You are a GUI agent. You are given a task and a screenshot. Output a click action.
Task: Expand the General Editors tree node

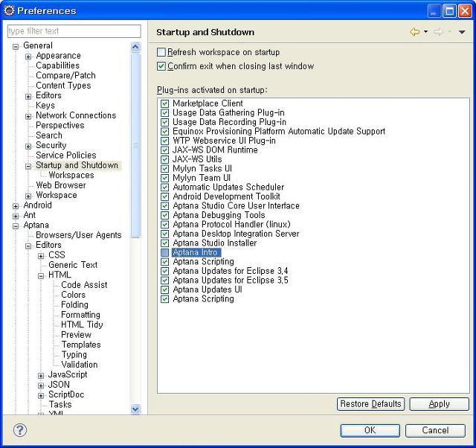[x=28, y=96]
